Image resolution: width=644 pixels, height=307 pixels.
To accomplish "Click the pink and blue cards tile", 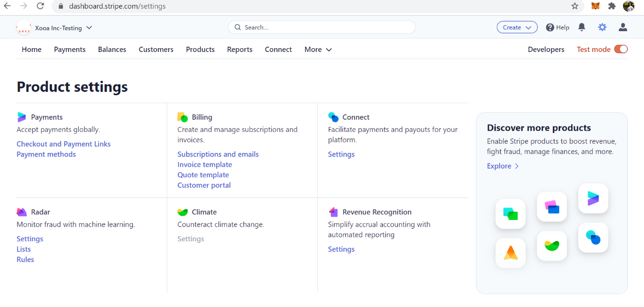I will click(552, 207).
